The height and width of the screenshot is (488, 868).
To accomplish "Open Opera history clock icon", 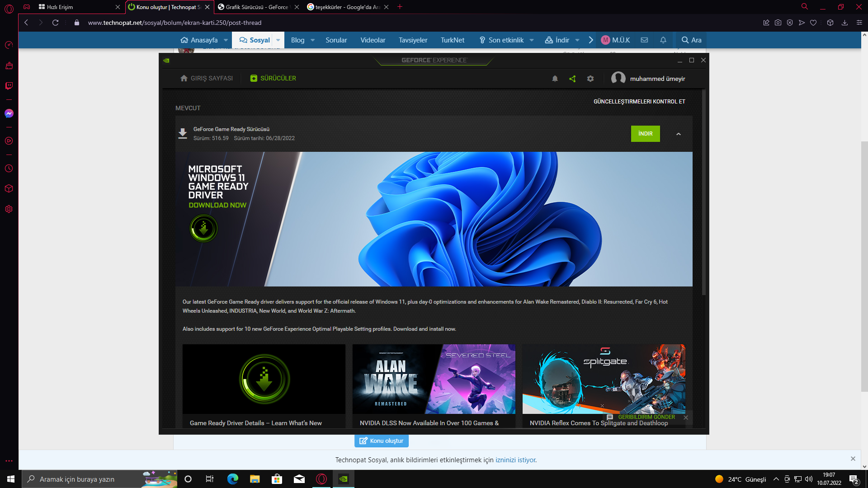I will click(x=9, y=169).
